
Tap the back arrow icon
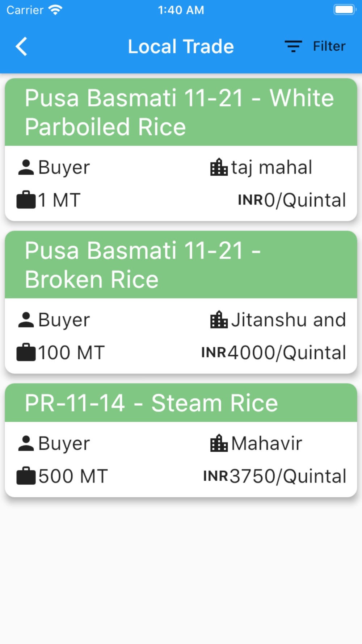[x=22, y=47]
